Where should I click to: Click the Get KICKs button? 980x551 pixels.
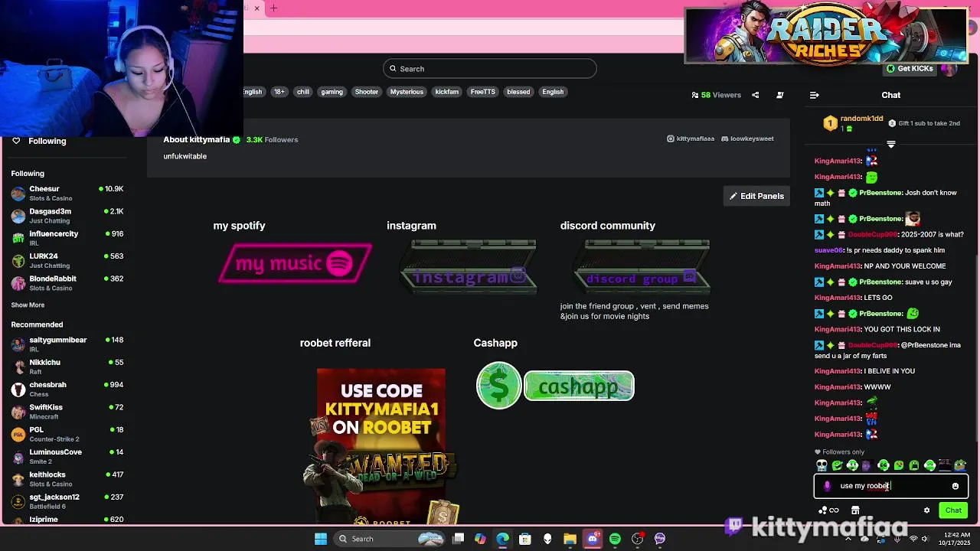(x=910, y=69)
